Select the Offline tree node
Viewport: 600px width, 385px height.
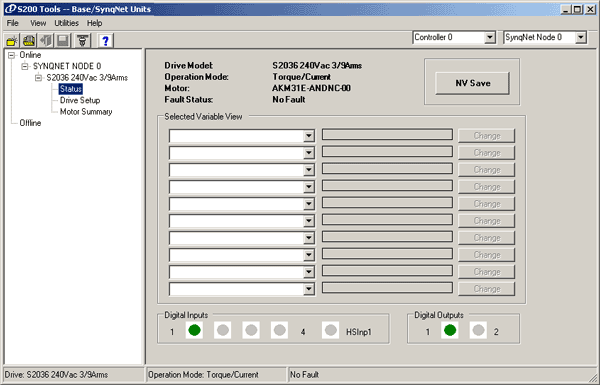pyautogui.click(x=30, y=123)
